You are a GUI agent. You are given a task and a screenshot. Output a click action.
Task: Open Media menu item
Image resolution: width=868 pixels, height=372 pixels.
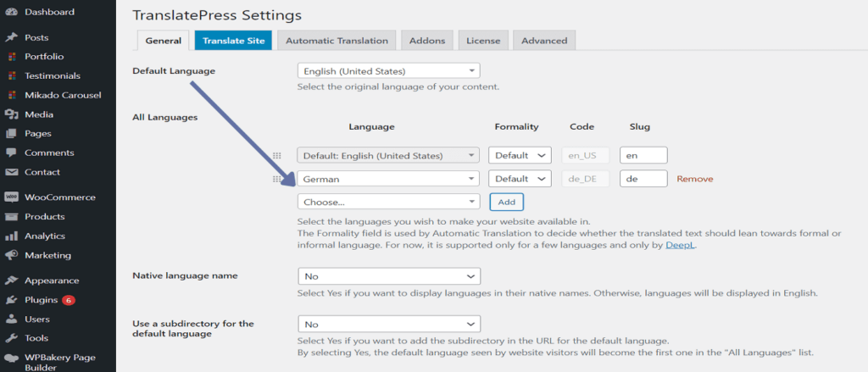(x=39, y=114)
